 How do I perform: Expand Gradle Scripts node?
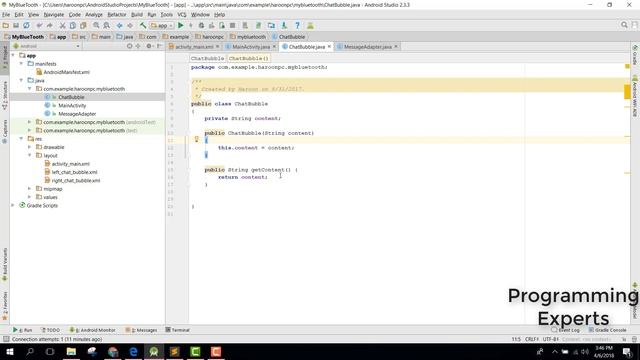[13, 205]
